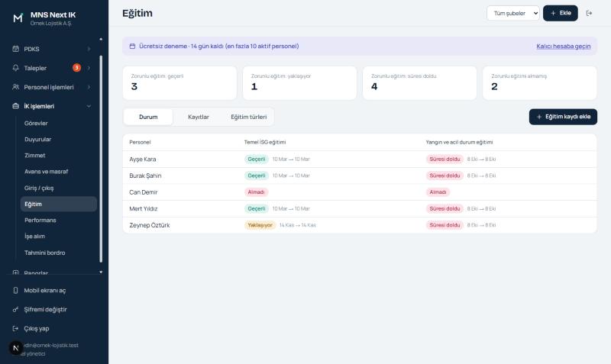Click the Şifremi değiştir key icon
This screenshot has width=611, height=364.
coord(15,310)
